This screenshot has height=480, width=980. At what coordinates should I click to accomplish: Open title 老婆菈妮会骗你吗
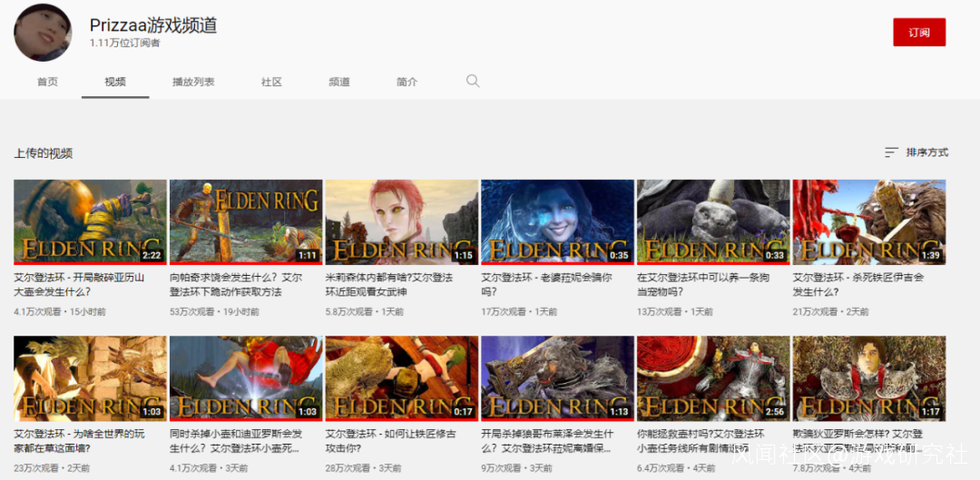tap(545, 284)
